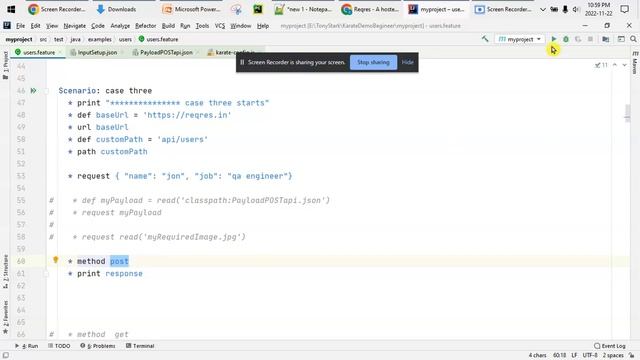
Task: Run the myproject configuration
Action: (553, 39)
